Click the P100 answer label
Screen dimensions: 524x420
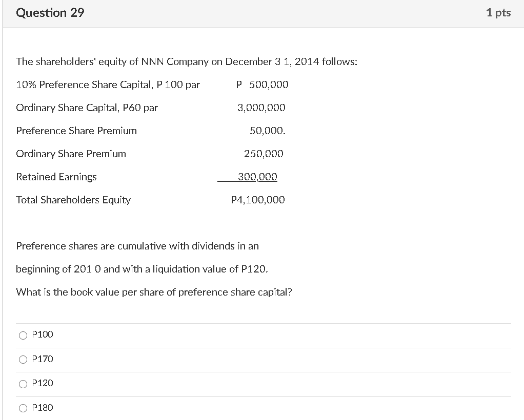click(x=42, y=334)
